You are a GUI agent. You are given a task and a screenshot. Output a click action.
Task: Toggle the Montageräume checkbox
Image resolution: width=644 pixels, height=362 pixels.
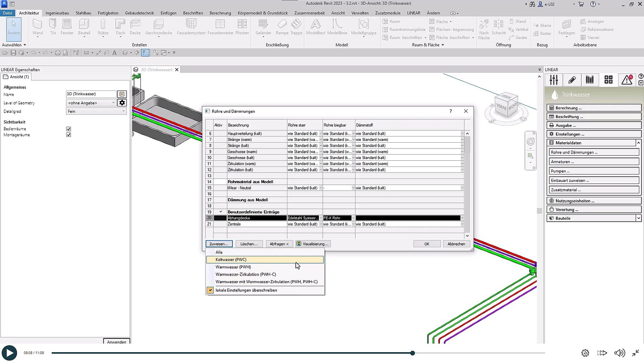(x=68, y=135)
